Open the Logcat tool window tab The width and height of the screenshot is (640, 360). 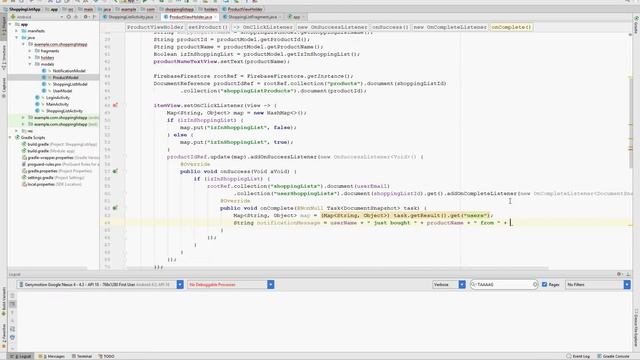tap(21, 356)
